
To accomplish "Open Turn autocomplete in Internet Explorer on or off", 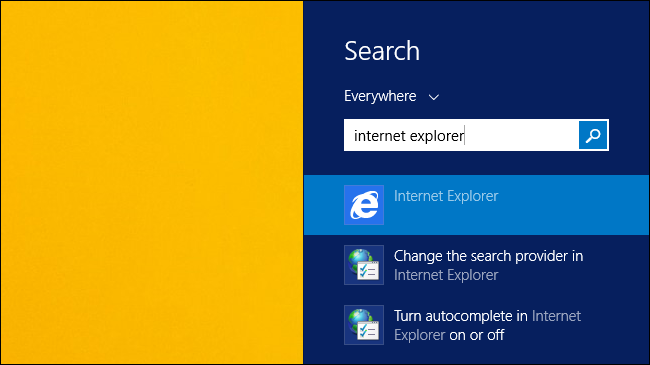I will (487, 326).
